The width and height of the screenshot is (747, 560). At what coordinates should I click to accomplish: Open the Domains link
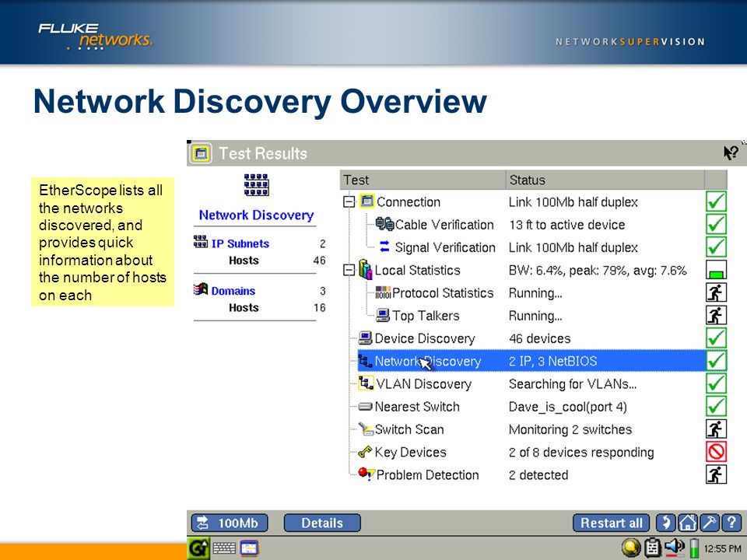[x=233, y=291]
